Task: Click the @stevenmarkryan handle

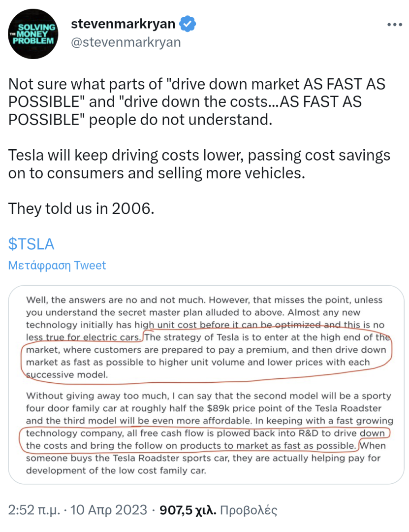Action: pos(126,42)
